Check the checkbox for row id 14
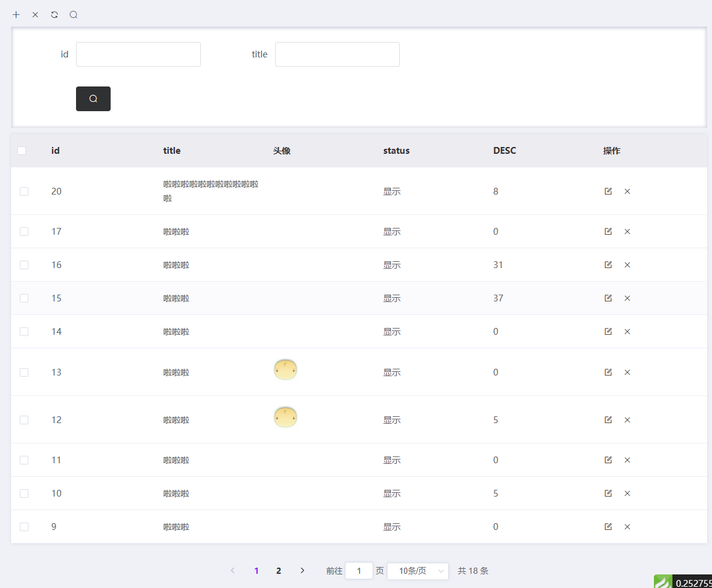This screenshot has height=588, width=712. pyautogui.click(x=24, y=332)
